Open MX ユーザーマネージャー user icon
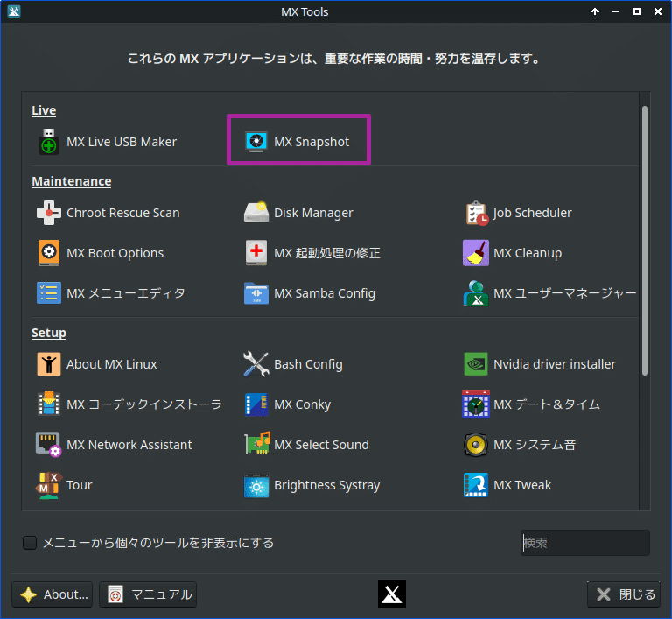The height and width of the screenshot is (619, 672). (476, 293)
